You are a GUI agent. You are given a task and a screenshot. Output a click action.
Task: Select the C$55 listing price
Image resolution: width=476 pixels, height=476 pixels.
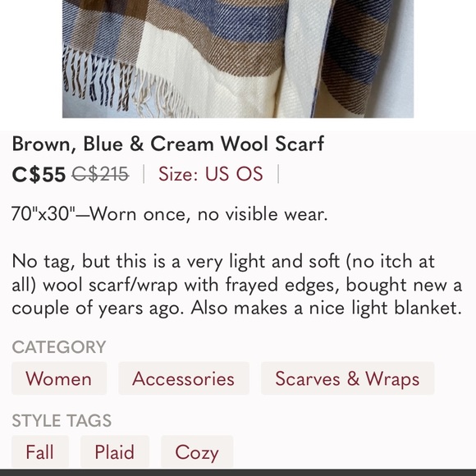coord(39,175)
